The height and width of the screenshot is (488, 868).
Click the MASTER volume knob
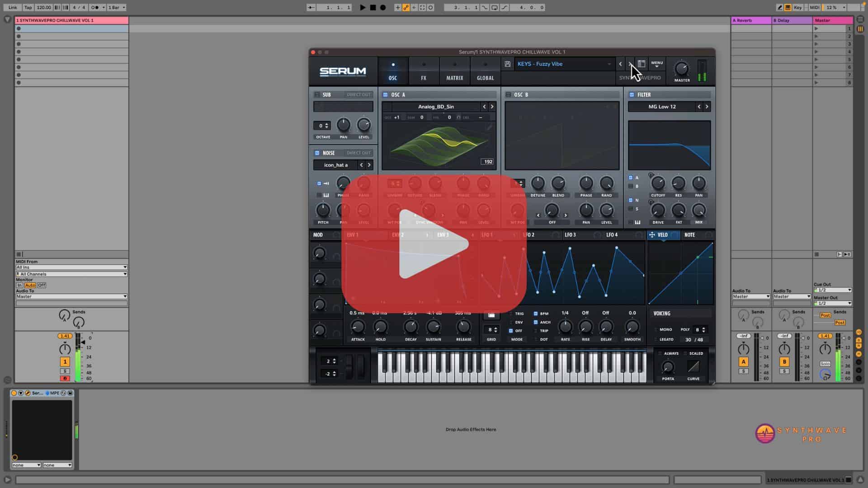(x=682, y=69)
